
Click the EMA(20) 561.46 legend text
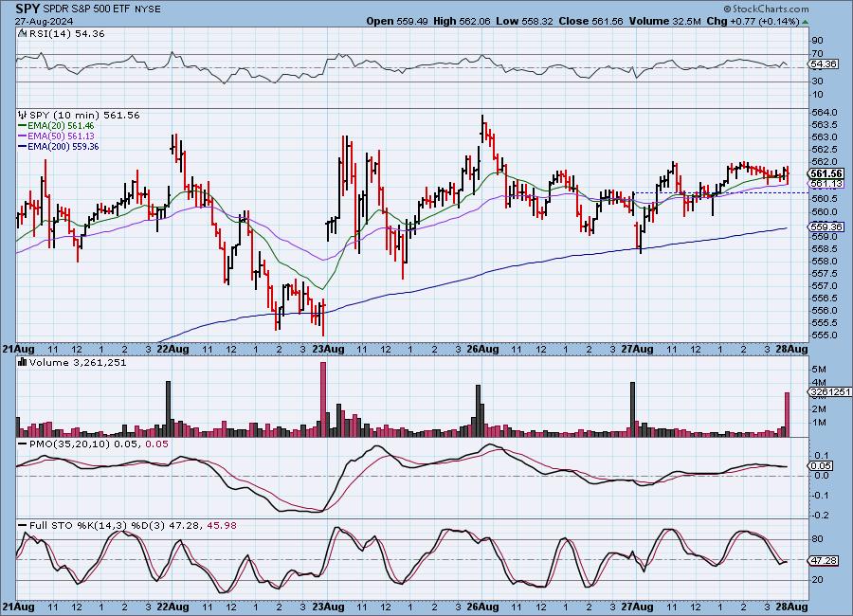click(x=61, y=126)
